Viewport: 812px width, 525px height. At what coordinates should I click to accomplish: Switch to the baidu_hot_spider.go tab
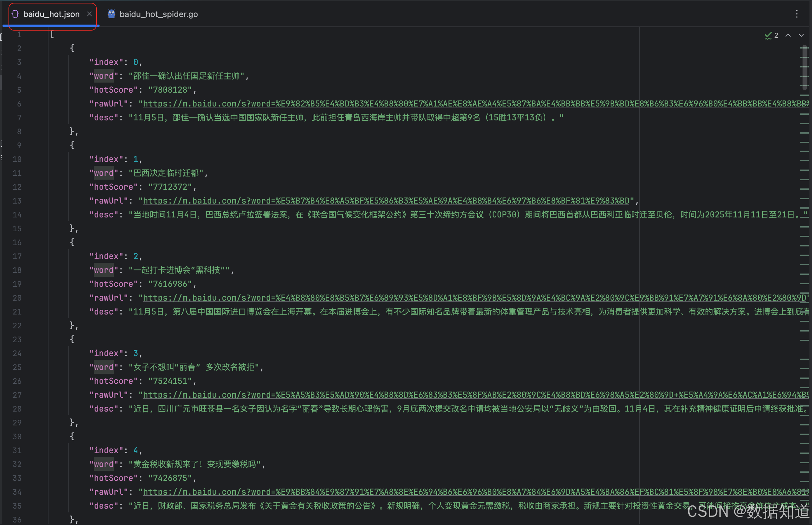pyautogui.click(x=158, y=14)
